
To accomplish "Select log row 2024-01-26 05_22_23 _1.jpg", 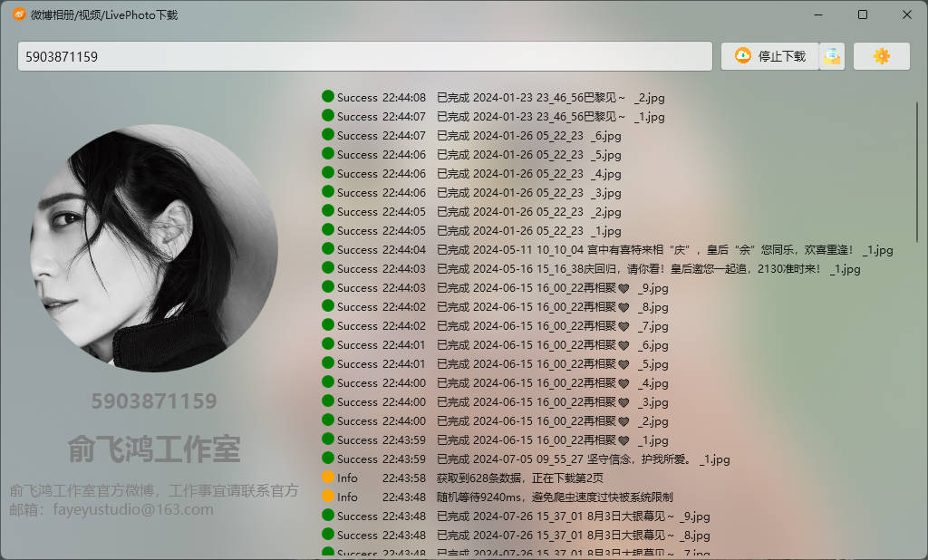I will click(471, 230).
